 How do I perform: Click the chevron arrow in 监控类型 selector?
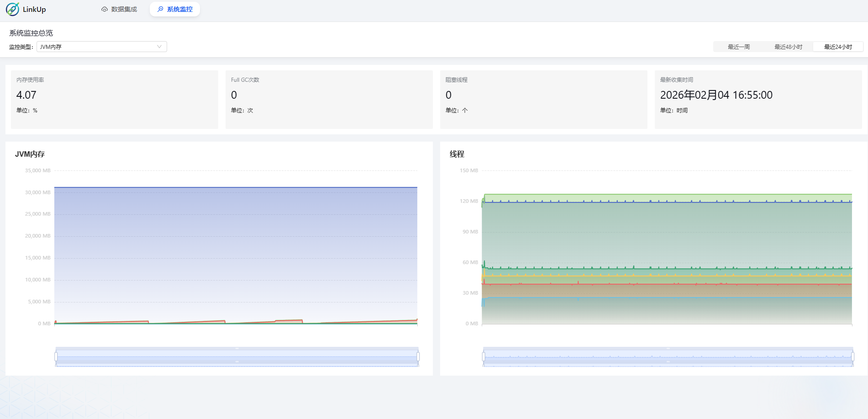[159, 47]
